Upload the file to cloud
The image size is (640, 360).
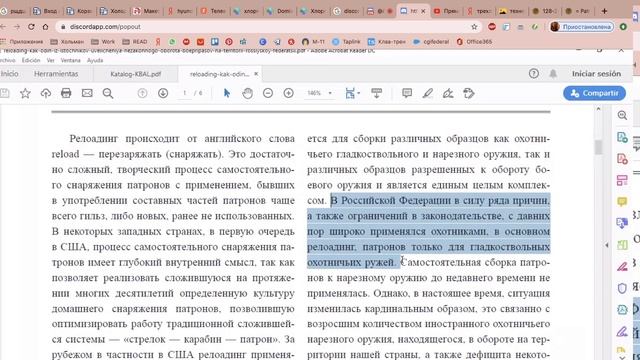tap(46, 93)
